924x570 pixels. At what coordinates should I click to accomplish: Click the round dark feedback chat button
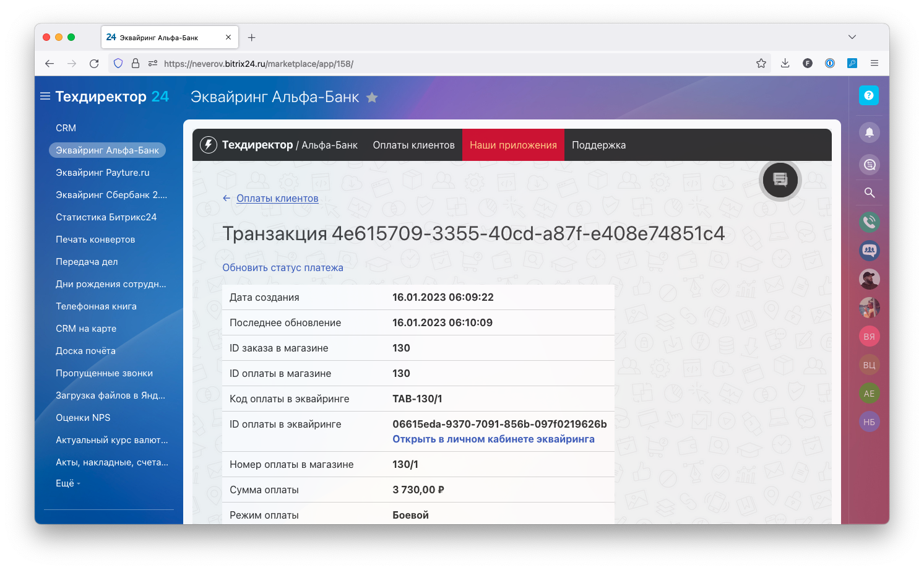pos(780,180)
